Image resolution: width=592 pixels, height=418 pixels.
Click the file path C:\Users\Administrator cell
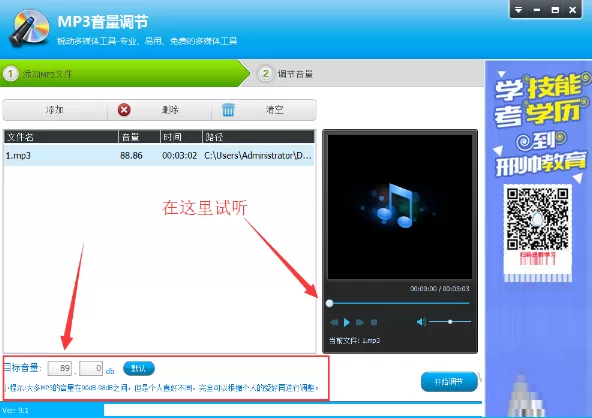point(258,155)
